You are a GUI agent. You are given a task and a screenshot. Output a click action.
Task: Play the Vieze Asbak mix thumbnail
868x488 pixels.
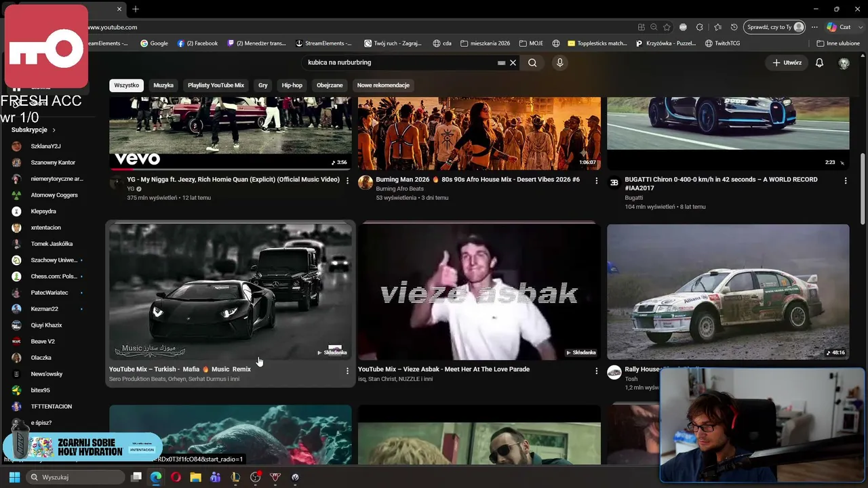pyautogui.click(x=479, y=292)
